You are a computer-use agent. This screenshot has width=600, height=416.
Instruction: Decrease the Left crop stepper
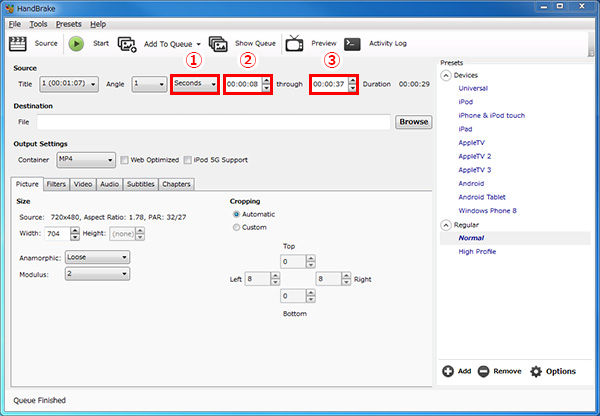pos(275,282)
